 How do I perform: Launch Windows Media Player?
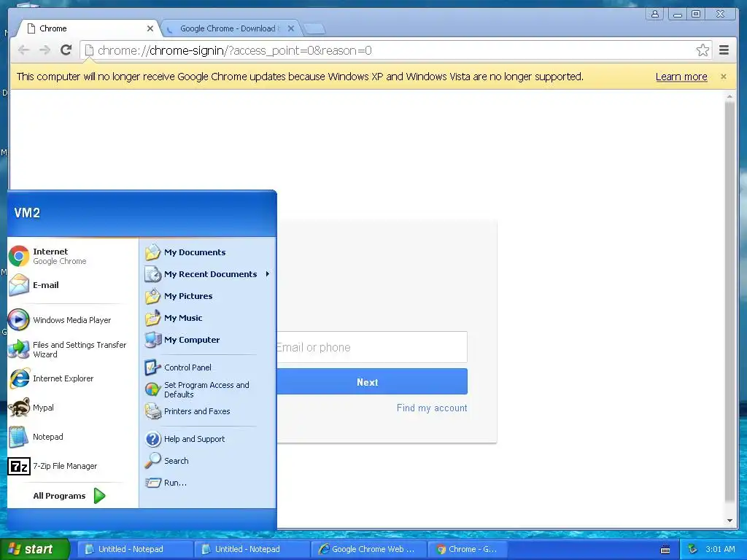click(71, 320)
